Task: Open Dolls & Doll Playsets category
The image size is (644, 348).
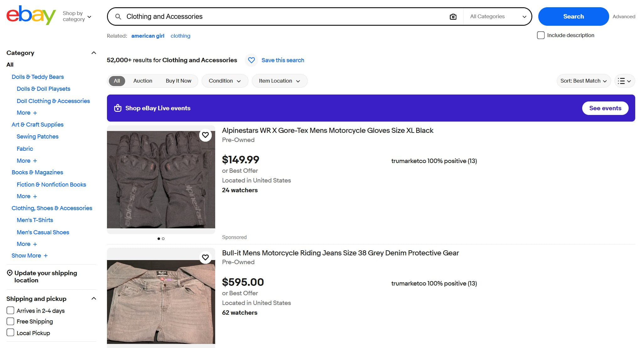Action: click(x=43, y=89)
